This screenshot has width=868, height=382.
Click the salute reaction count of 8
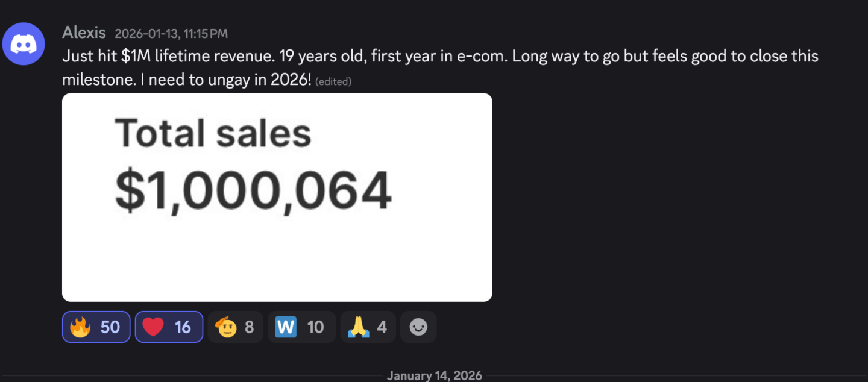click(x=249, y=327)
